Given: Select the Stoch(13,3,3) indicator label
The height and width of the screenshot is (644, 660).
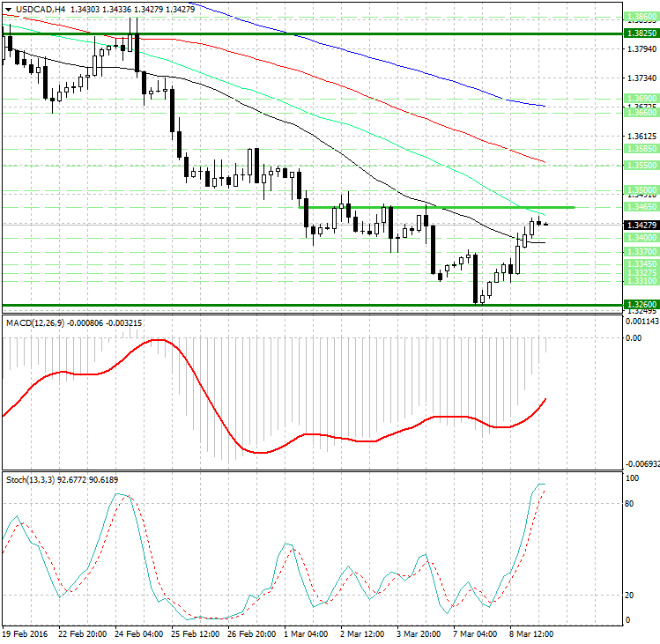Looking at the screenshot, I should point(30,480).
